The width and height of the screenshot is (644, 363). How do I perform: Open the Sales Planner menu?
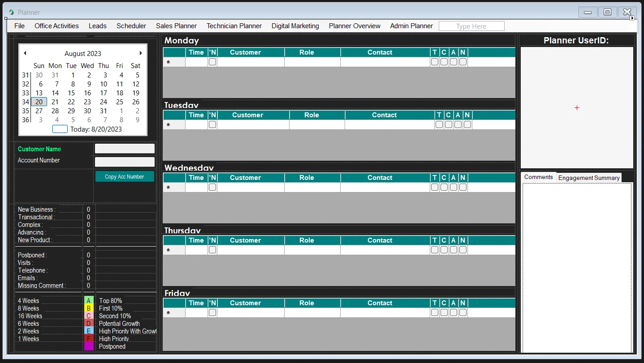tap(176, 26)
